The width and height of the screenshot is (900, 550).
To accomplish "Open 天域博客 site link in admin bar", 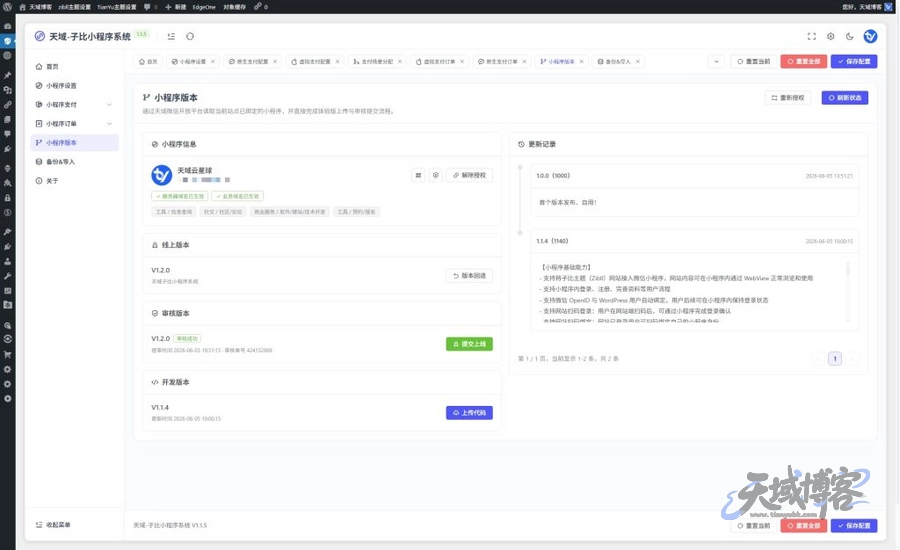I will tap(36, 7).
